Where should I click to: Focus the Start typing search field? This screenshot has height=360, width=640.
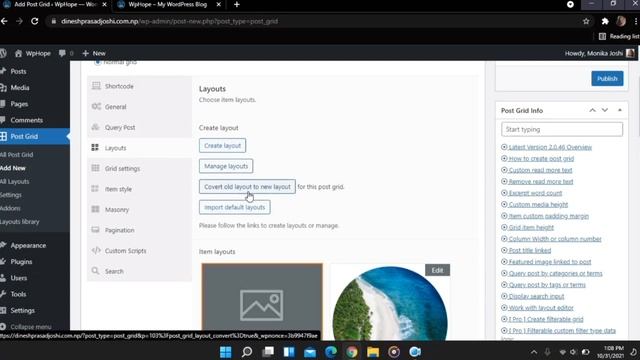tap(562, 129)
